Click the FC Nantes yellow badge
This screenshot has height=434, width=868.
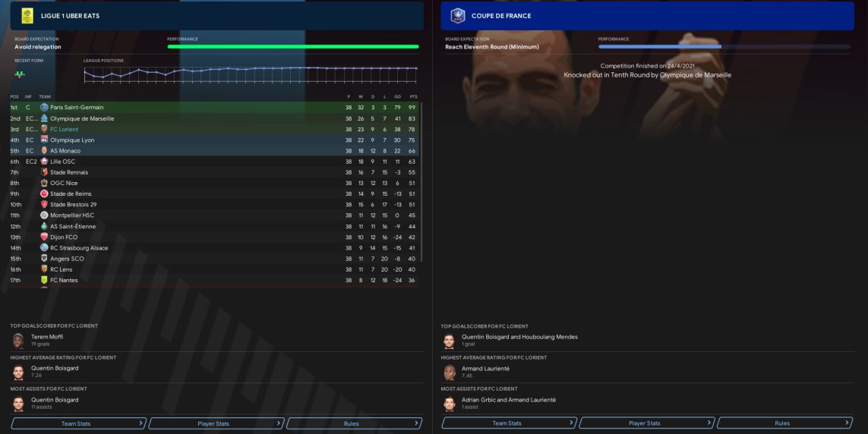pos(44,280)
